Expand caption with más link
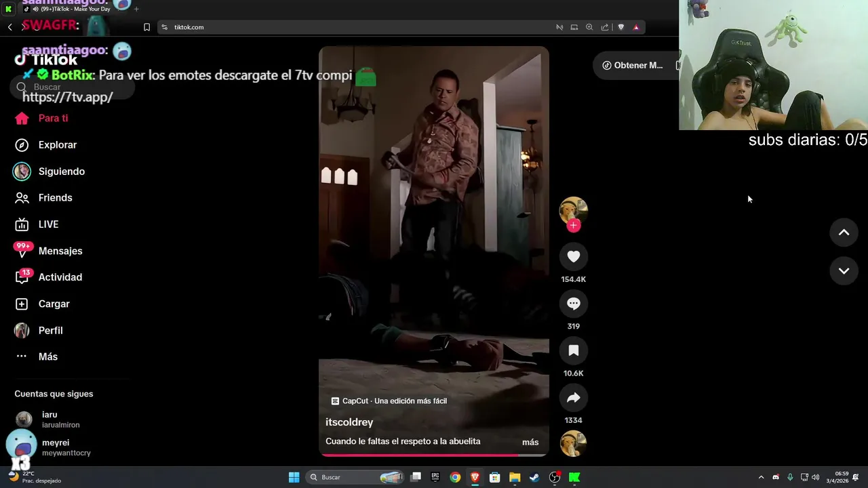 click(x=530, y=442)
